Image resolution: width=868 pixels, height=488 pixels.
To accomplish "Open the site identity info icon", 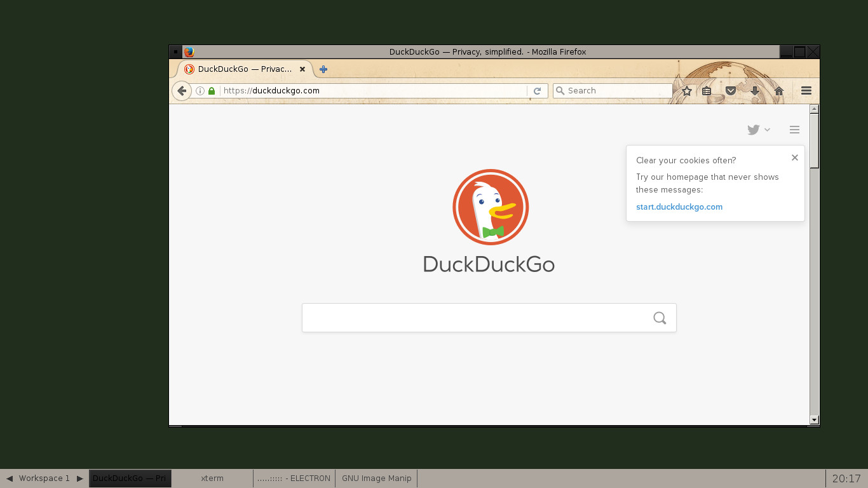I will tap(200, 91).
